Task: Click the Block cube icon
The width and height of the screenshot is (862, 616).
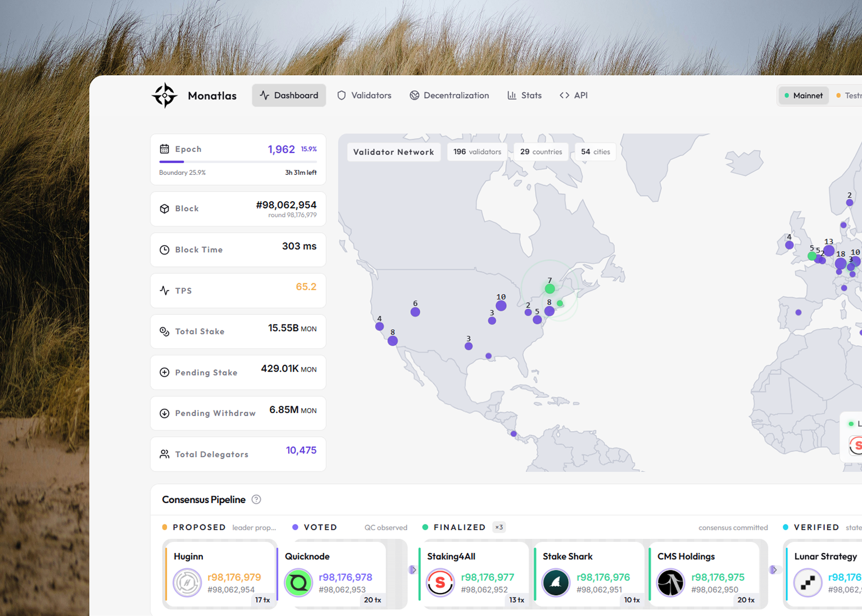Action: coord(165,209)
